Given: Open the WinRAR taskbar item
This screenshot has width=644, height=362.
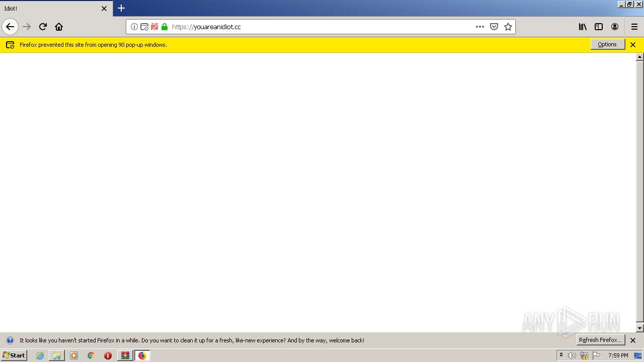Looking at the screenshot, I should 125,355.
